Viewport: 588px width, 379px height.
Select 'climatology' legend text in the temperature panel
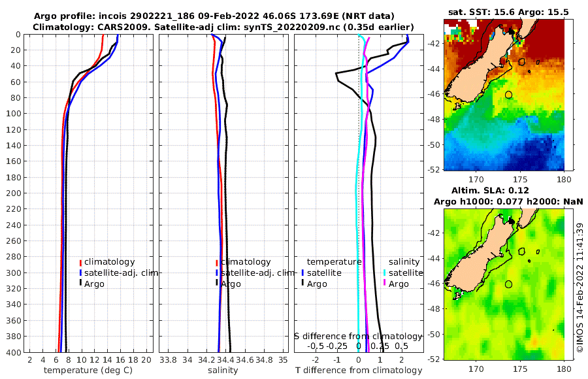click(109, 262)
